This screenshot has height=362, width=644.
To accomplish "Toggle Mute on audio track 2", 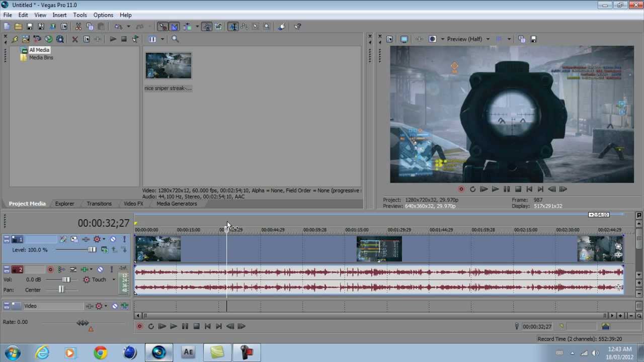I will pyautogui.click(x=100, y=269).
